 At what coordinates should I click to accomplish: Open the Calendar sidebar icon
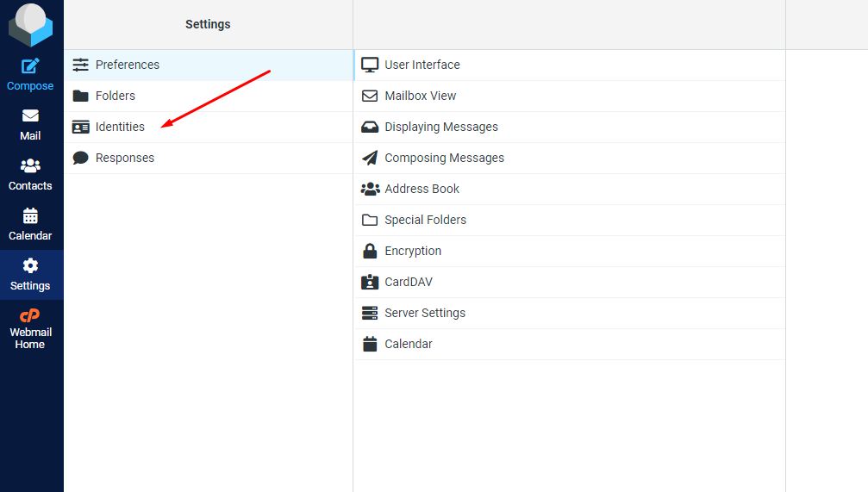coord(30,225)
